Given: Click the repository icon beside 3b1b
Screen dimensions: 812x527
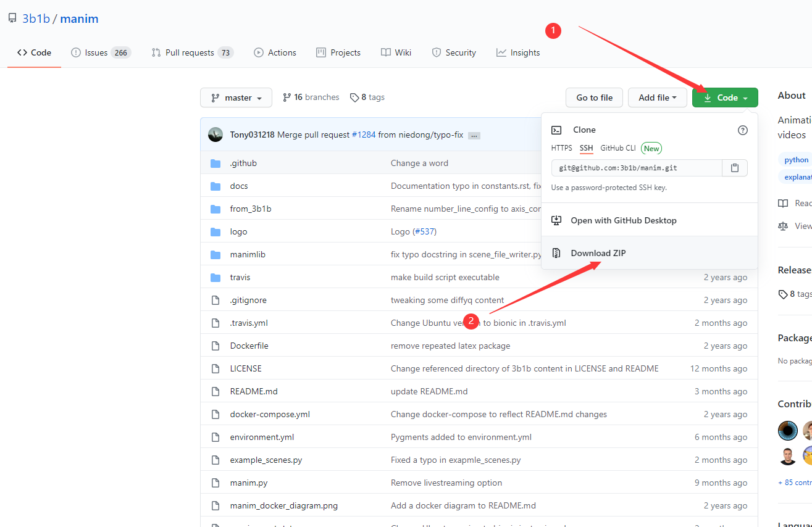Looking at the screenshot, I should coord(12,19).
